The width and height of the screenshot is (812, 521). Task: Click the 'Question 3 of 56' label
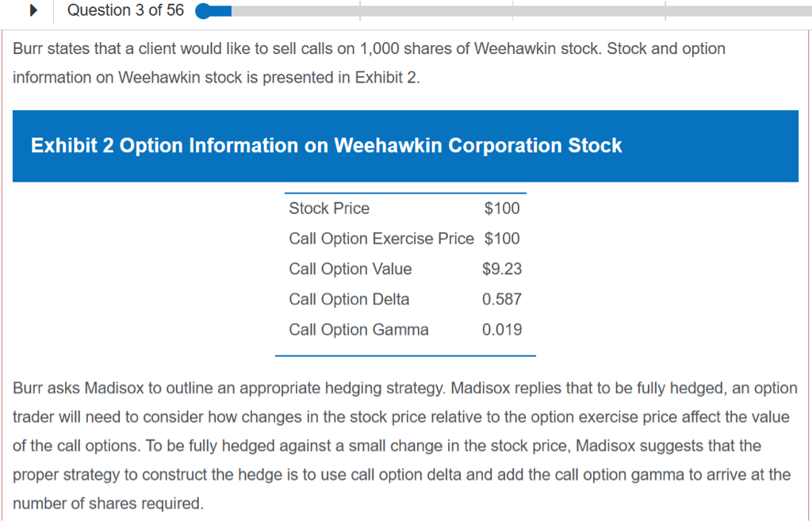coord(125,10)
